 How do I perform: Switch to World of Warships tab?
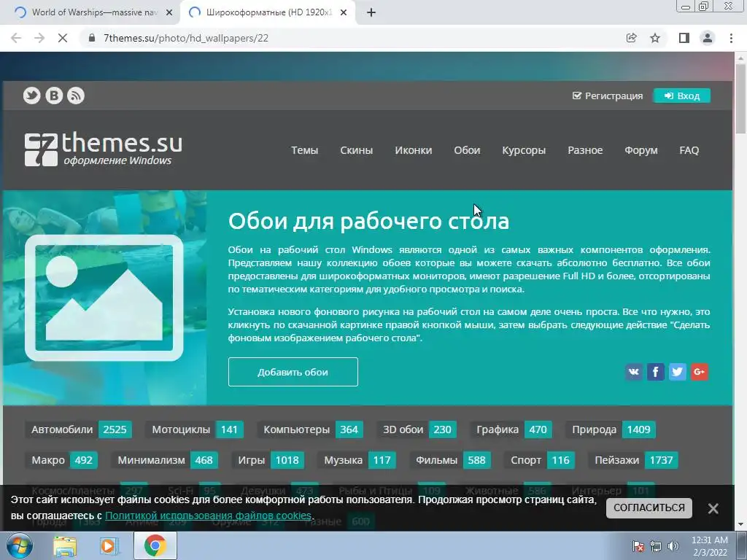93,13
